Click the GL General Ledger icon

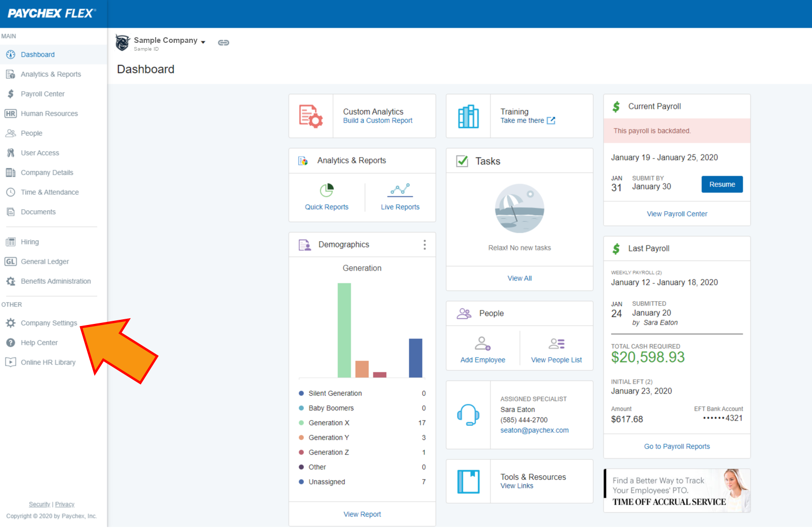tap(10, 261)
